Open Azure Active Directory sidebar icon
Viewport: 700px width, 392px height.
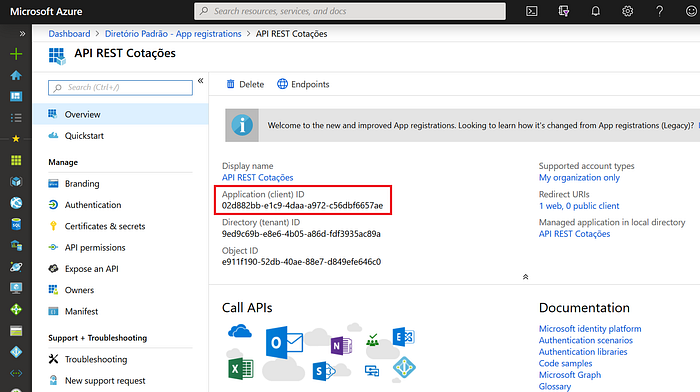[x=16, y=352]
